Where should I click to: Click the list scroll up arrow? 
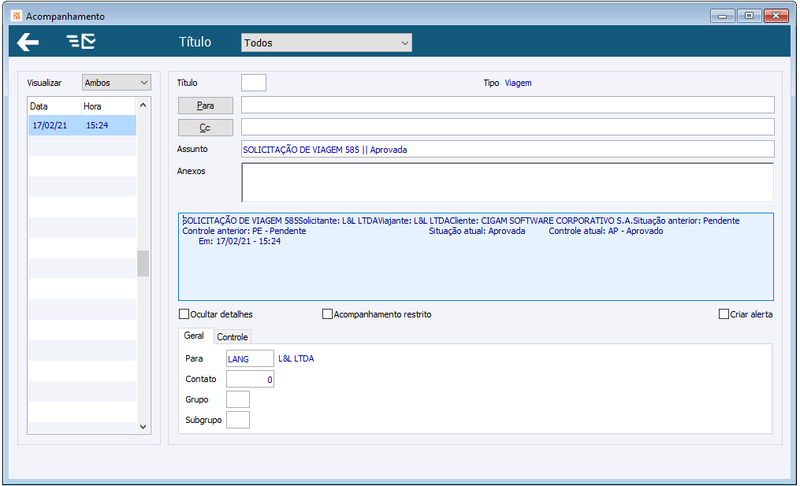[x=143, y=105]
